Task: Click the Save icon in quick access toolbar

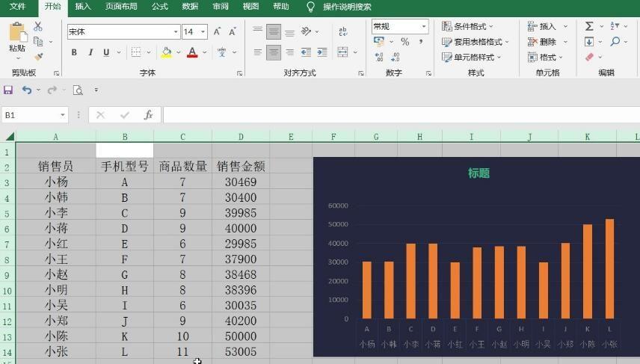Action: pyautogui.click(x=8, y=90)
